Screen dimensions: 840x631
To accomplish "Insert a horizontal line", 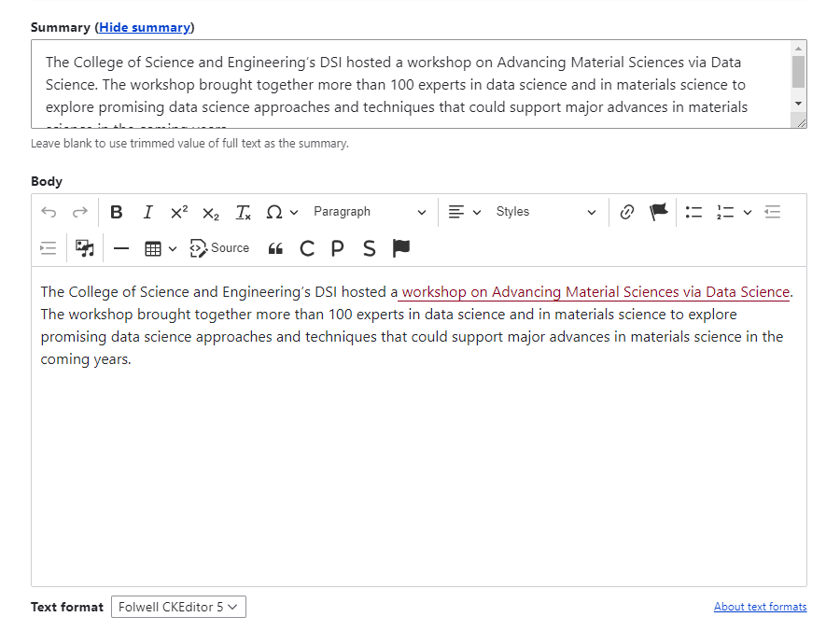I will click(121, 248).
